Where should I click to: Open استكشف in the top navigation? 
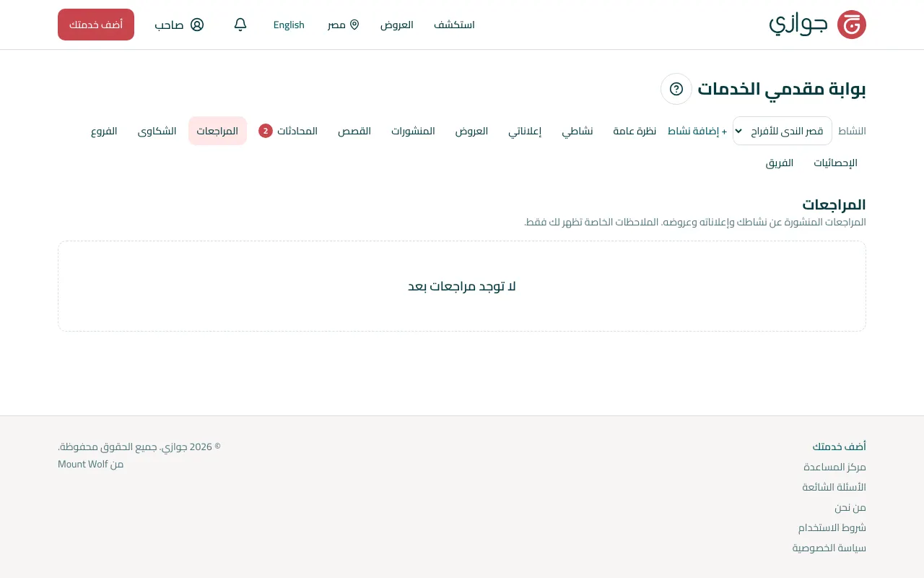coord(454,25)
